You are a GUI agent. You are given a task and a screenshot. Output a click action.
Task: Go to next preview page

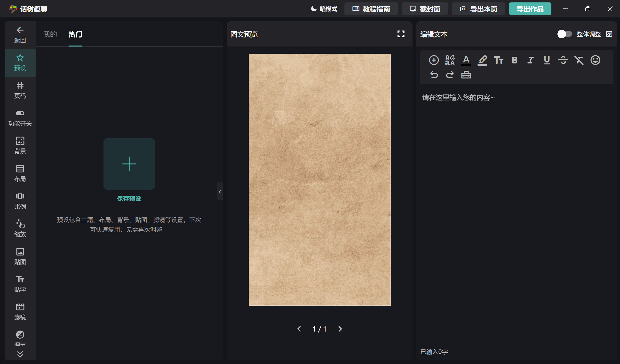coord(340,329)
